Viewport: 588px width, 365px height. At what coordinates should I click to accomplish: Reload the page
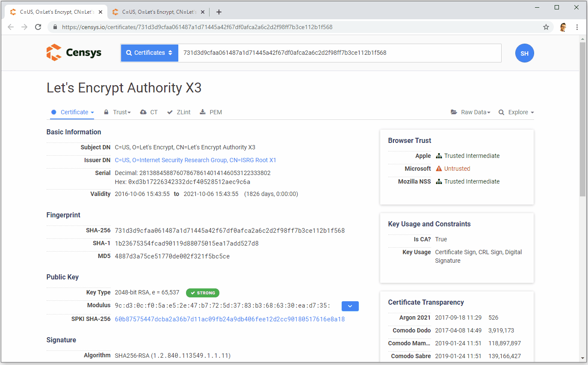(38, 27)
